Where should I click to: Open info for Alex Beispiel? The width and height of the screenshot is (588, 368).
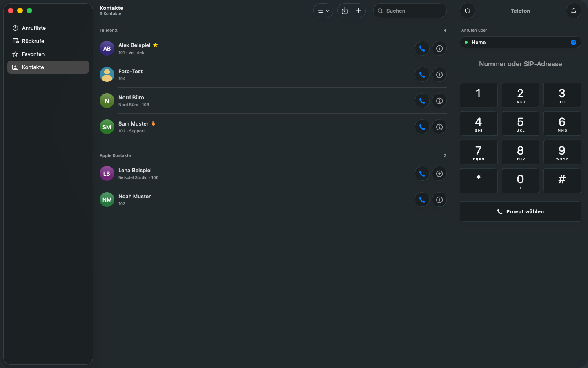(439, 49)
